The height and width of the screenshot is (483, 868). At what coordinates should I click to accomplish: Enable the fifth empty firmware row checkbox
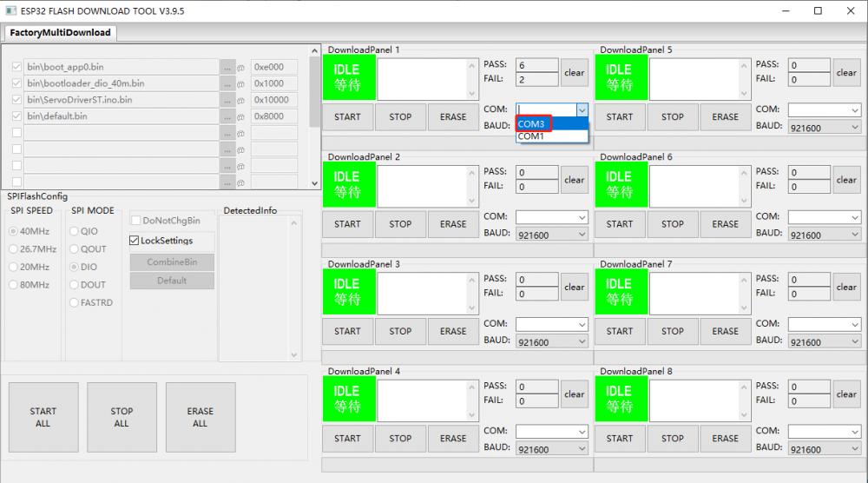pos(16,133)
